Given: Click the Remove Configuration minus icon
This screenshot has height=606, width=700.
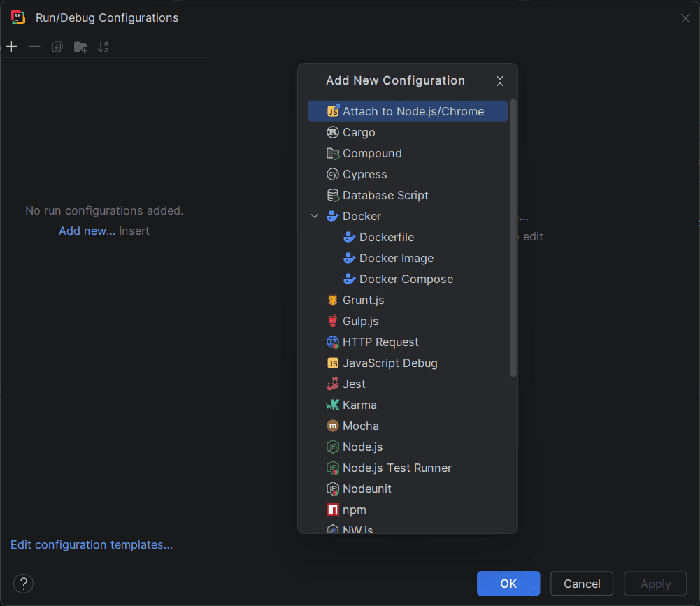Looking at the screenshot, I should click(x=34, y=47).
